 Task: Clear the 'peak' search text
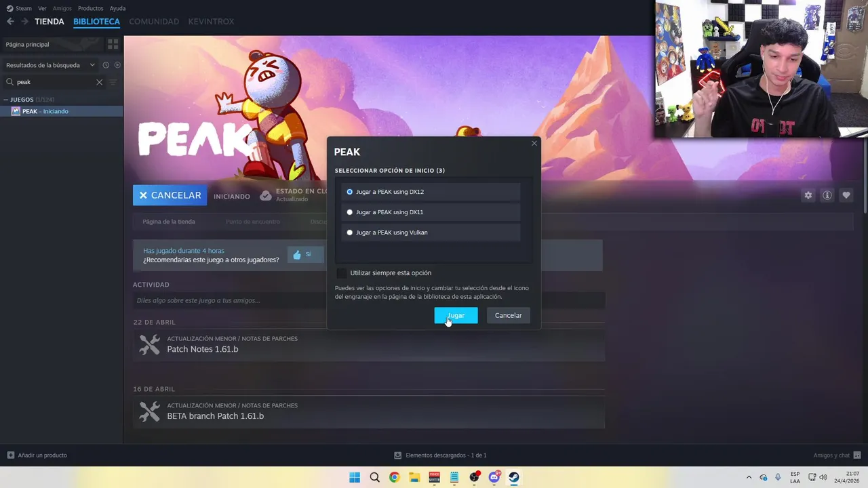coord(99,82)
